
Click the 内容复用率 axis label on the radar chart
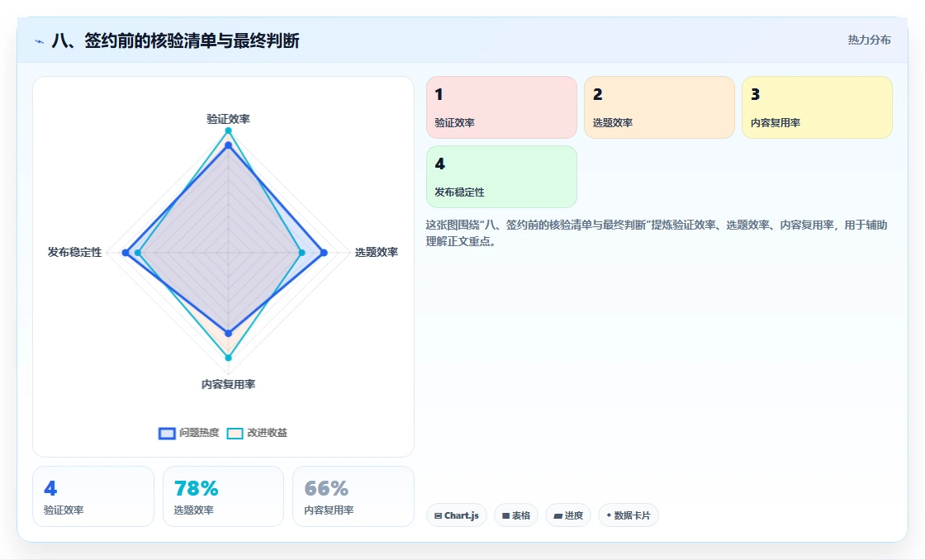coord(228,385)
